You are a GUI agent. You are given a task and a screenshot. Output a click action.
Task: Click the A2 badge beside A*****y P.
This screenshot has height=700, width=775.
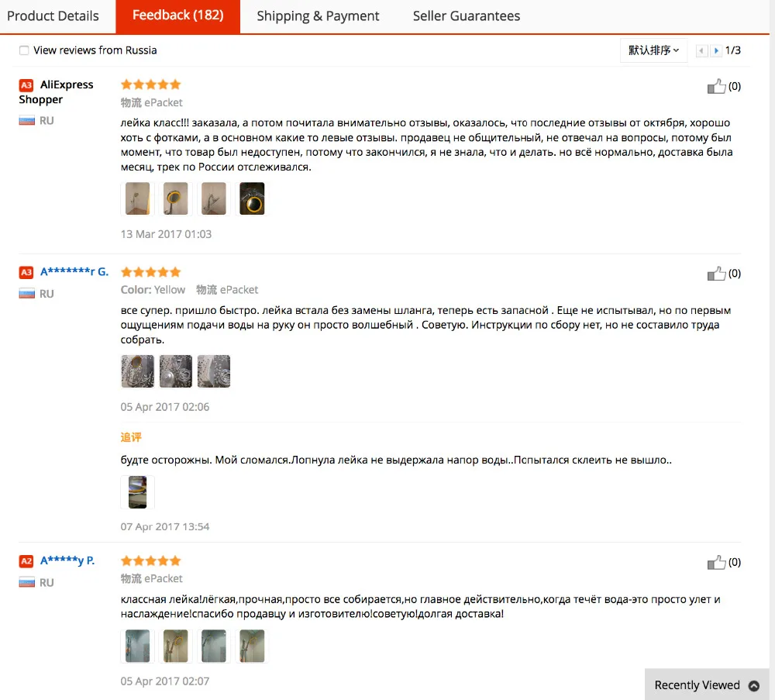pyautogui.click(x=26, y=561)
